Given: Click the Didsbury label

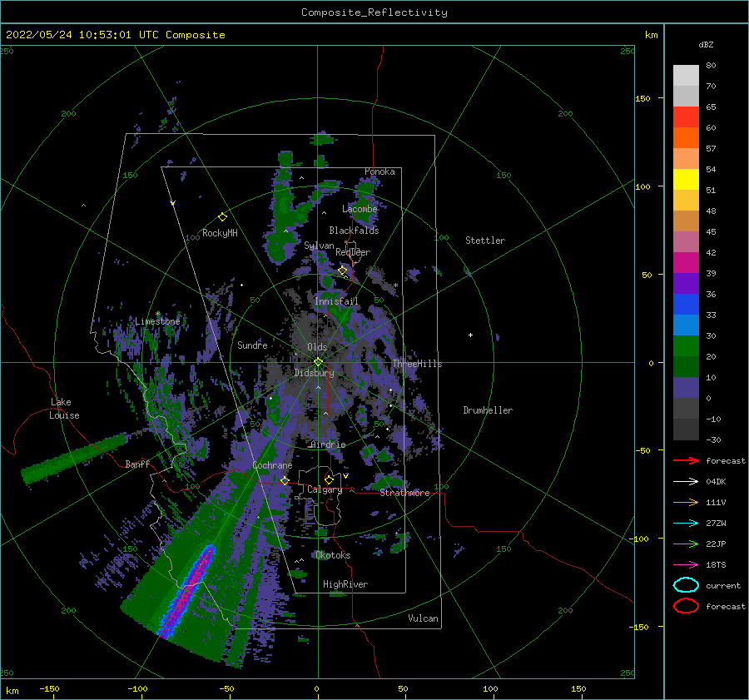Looking at the screenshot, I should point(314,373).
